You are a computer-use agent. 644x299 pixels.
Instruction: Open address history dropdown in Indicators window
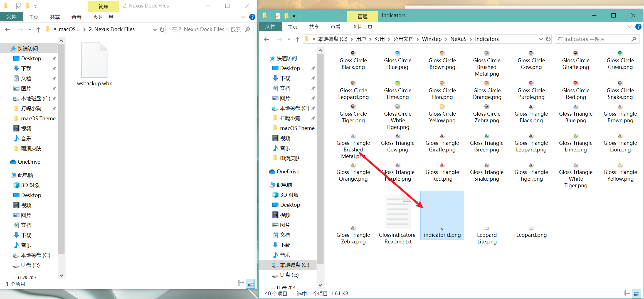[541, 39]
